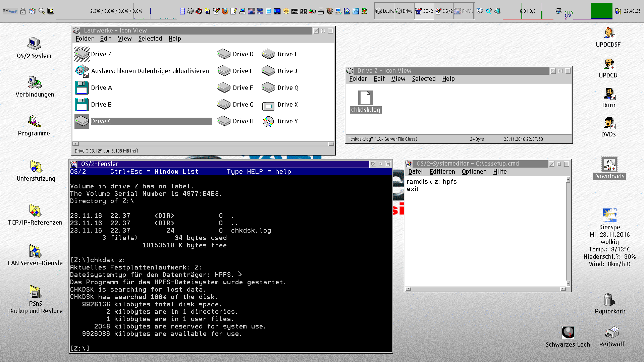Click the 'ramdisk z: hpfs' line in editor
The height and width of the screenshot is (362, 644).
(432, 182)
